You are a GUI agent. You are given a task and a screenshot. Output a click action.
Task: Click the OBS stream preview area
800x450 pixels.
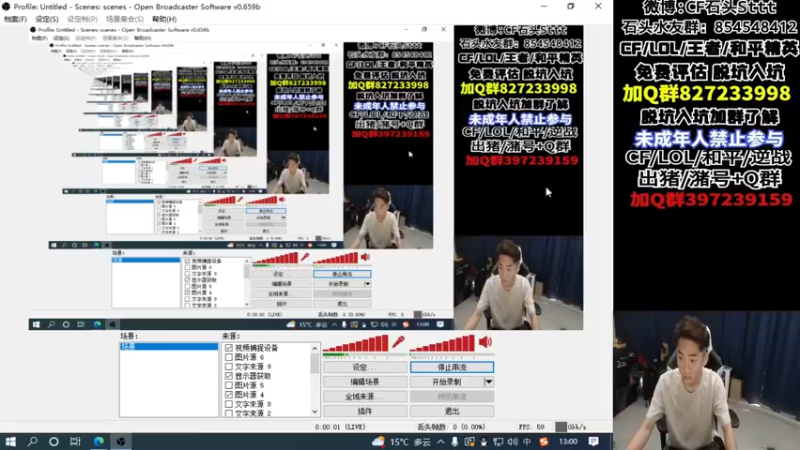[x=306, y=178]
